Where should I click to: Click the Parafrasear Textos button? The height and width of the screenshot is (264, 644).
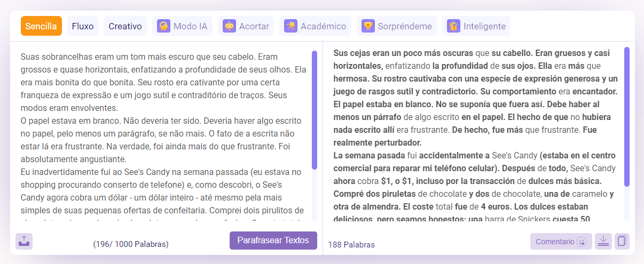(x=273, y=241)
